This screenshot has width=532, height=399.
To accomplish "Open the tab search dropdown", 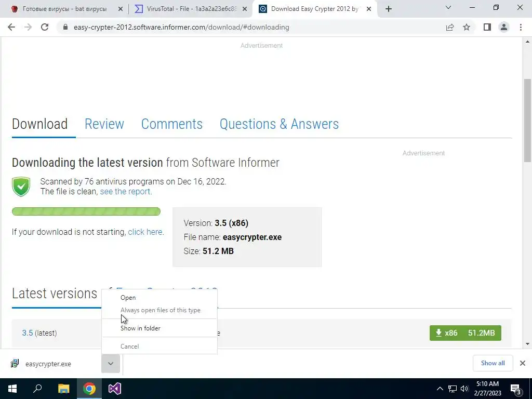I will 448,7.
